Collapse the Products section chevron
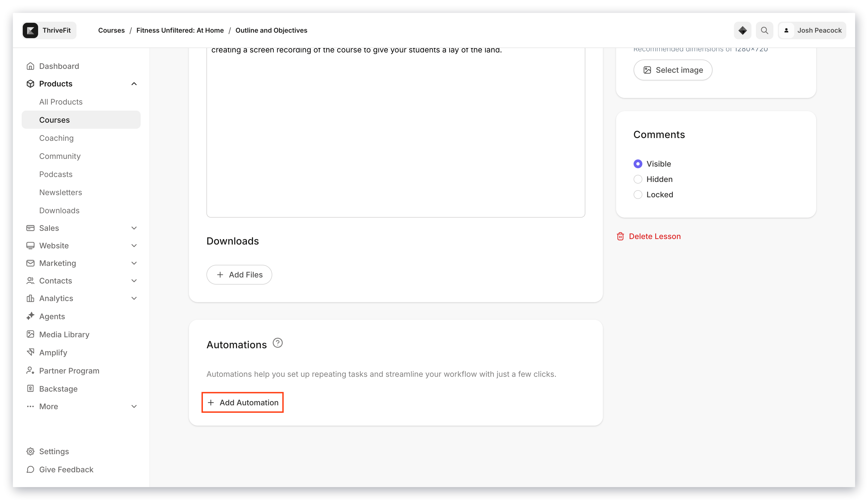Screen dimensions: 868x500 tap(134, 83)
